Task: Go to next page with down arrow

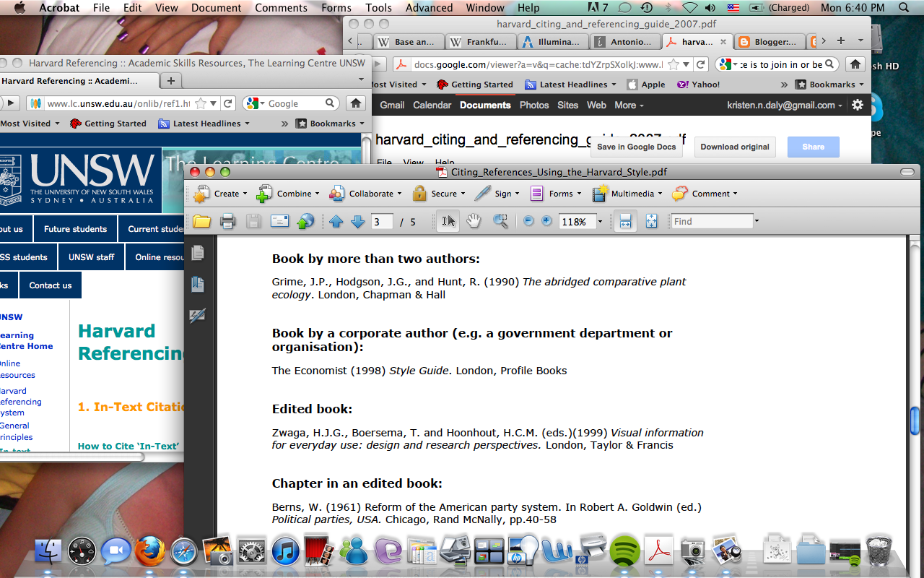Action: (357, 222)
